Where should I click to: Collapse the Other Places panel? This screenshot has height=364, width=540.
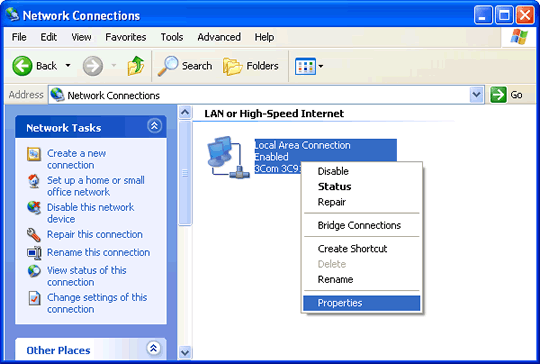(153, 348)
